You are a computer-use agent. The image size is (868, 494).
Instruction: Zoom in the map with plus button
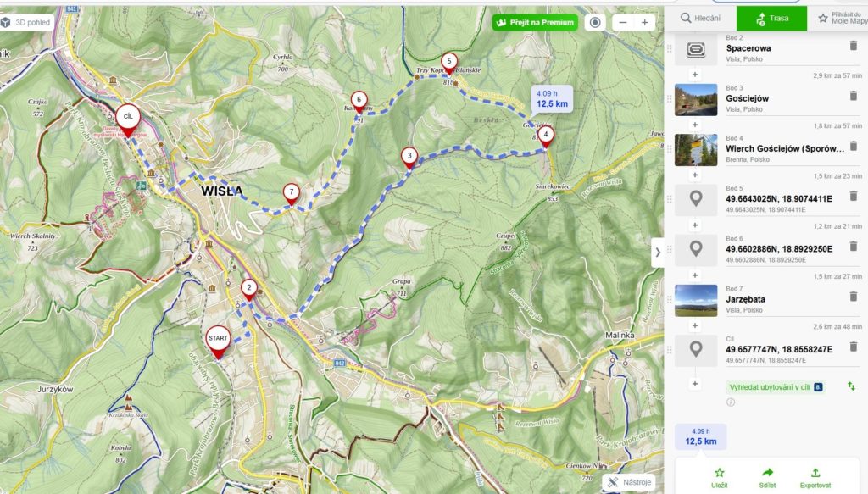(x=644, y=23)
